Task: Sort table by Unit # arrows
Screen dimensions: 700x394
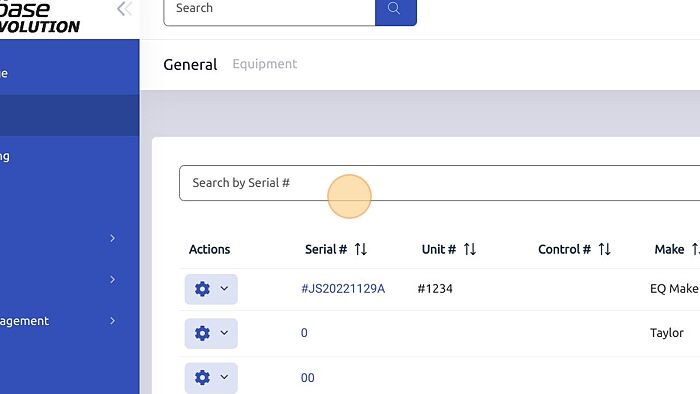Action: (470, 249)
